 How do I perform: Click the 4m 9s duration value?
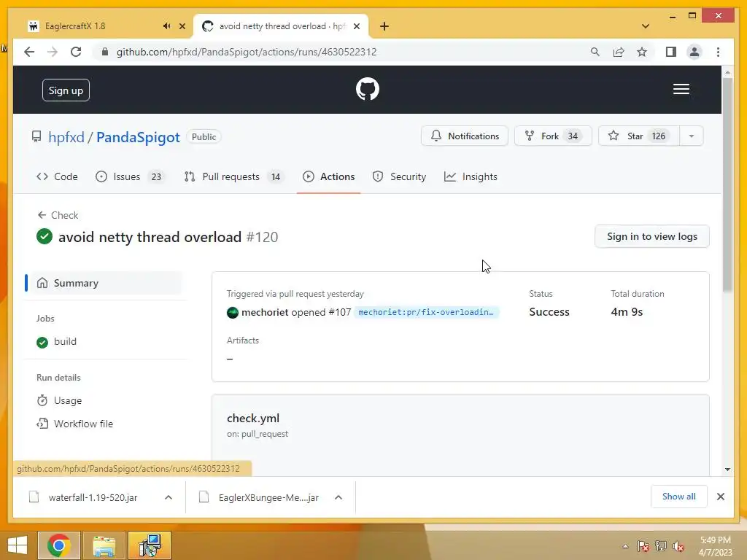(x=627, y=312)
